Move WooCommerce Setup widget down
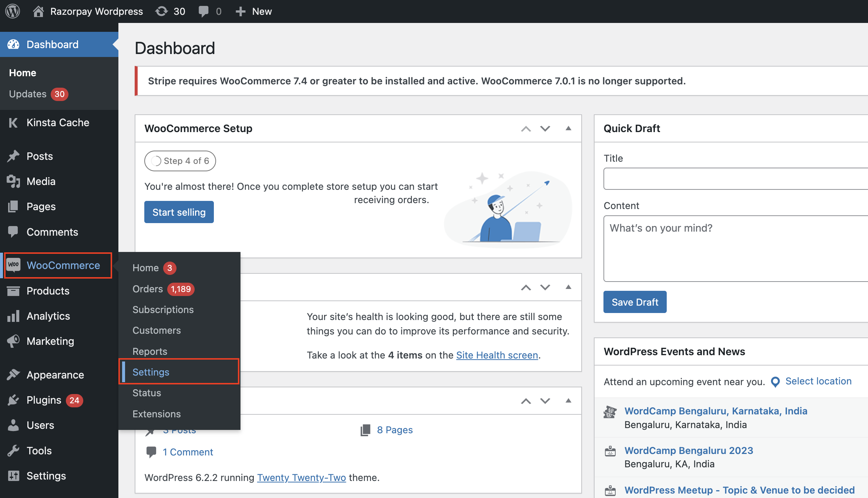Screen dimensions: 868x498 point(545,129)
